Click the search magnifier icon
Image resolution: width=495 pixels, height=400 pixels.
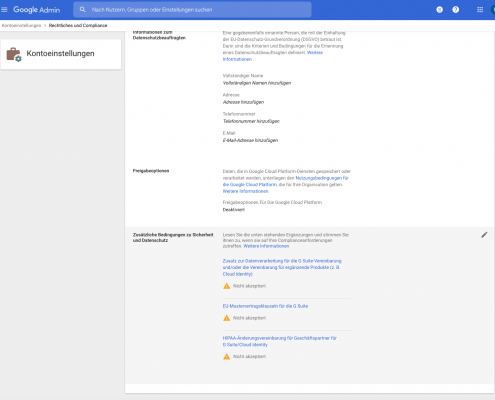[x=83, y=10]
